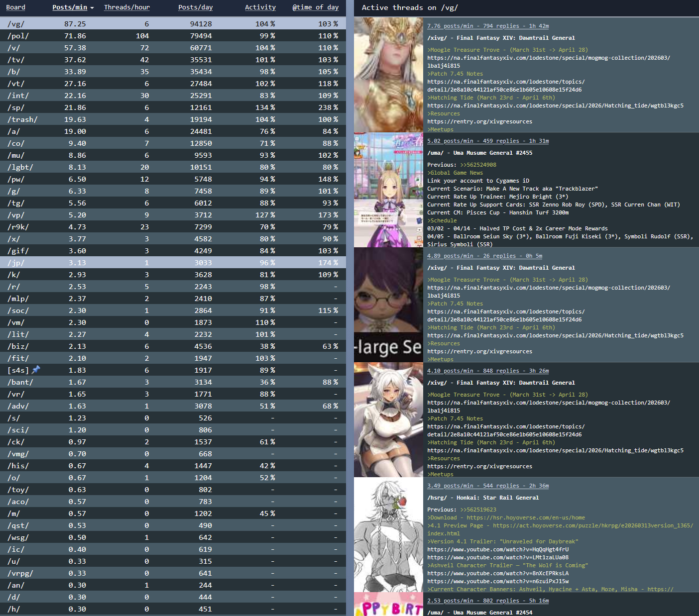699x616 pixels.
Task: Select the /his/ board row
Action: [173, 466]
